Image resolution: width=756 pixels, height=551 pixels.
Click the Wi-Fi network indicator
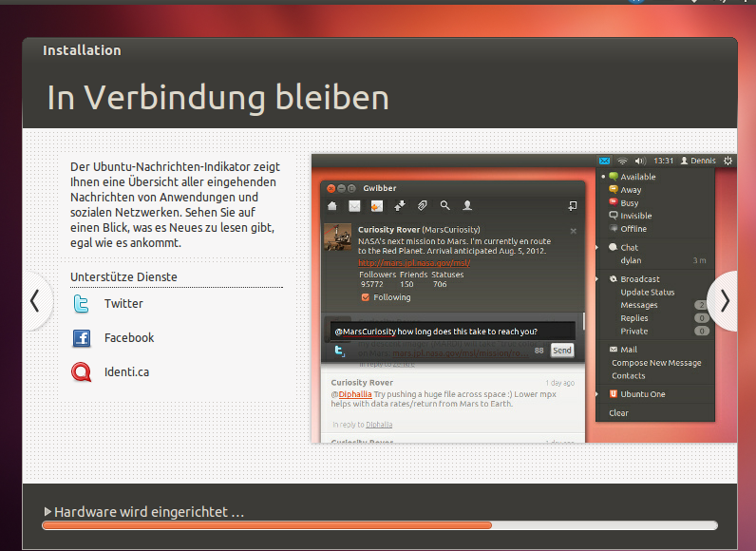coord(622,161)
